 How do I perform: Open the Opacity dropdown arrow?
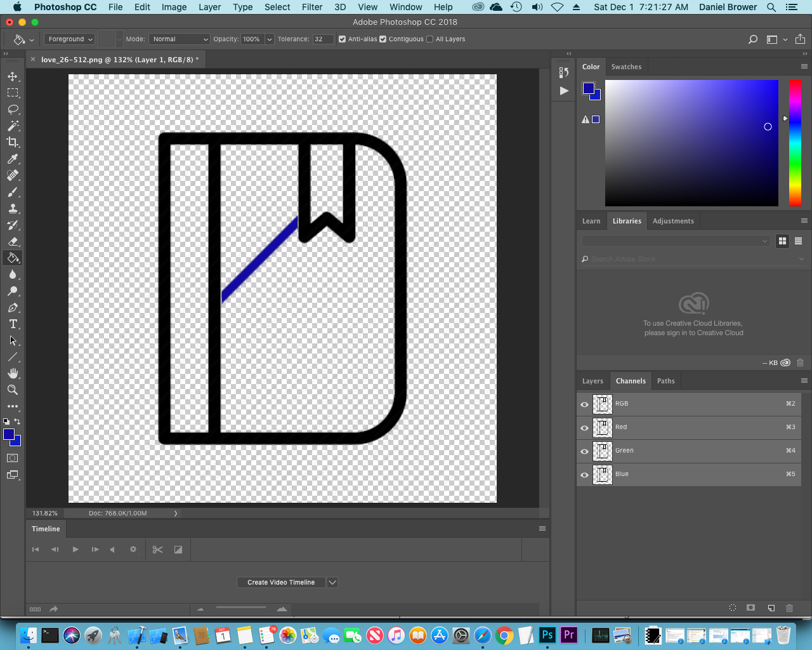click(269, 39)
